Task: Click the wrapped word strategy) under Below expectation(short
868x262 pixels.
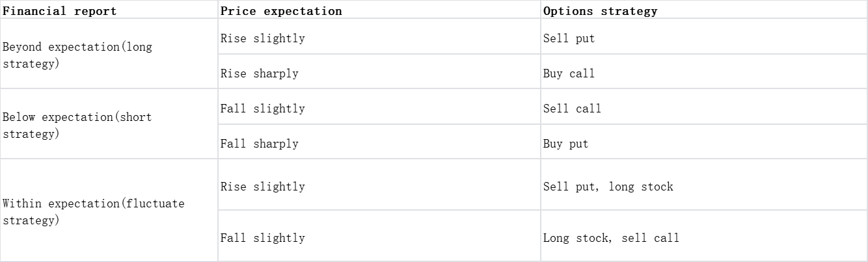Action: (31, 134)
